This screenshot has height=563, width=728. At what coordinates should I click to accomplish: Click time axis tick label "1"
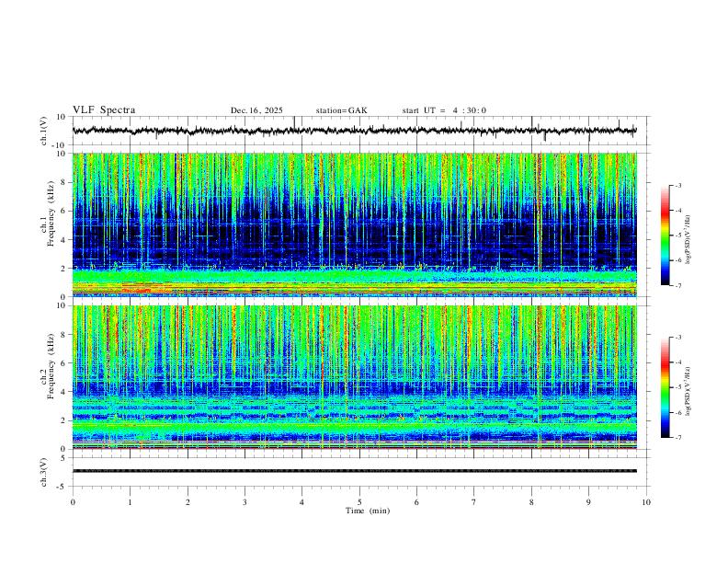[x=130, y=502]
